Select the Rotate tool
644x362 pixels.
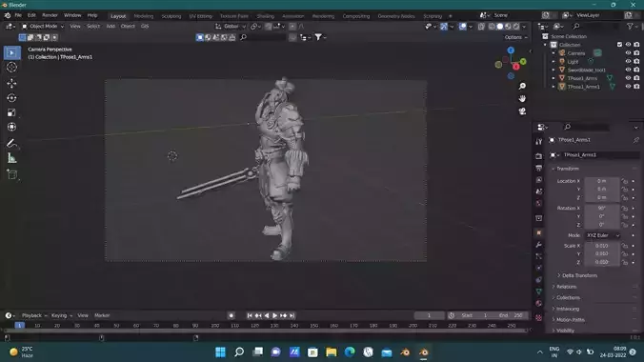pos(12,98)
